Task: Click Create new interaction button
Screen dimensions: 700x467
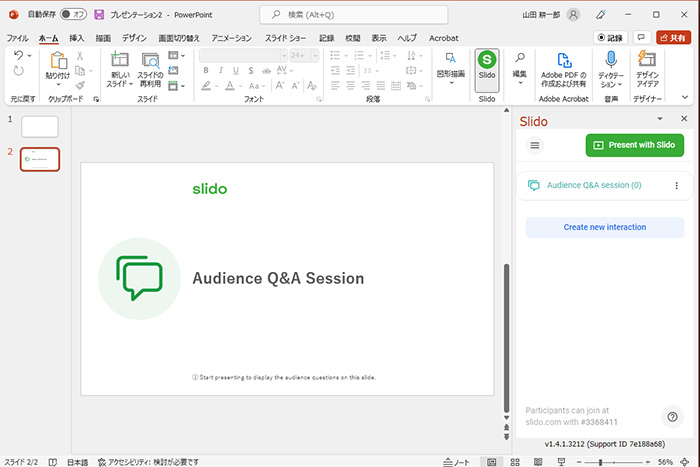Action: pyautogui.click(x=604, y=227)
